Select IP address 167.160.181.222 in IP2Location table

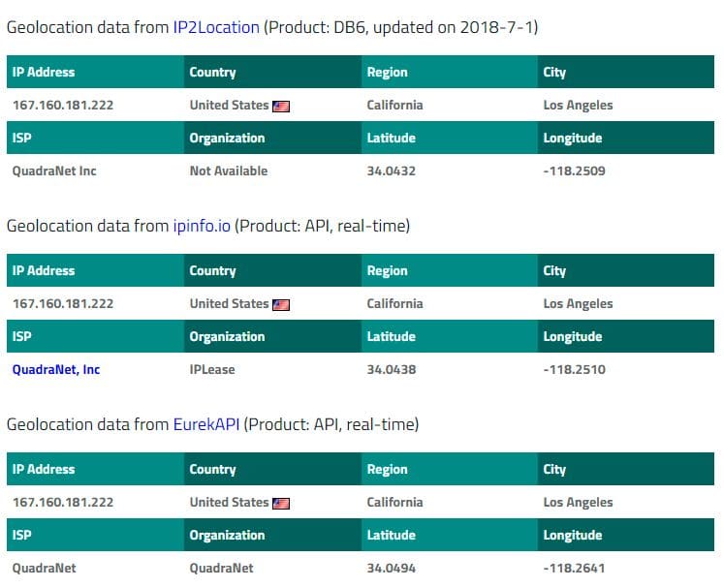(x=63, y=106)
